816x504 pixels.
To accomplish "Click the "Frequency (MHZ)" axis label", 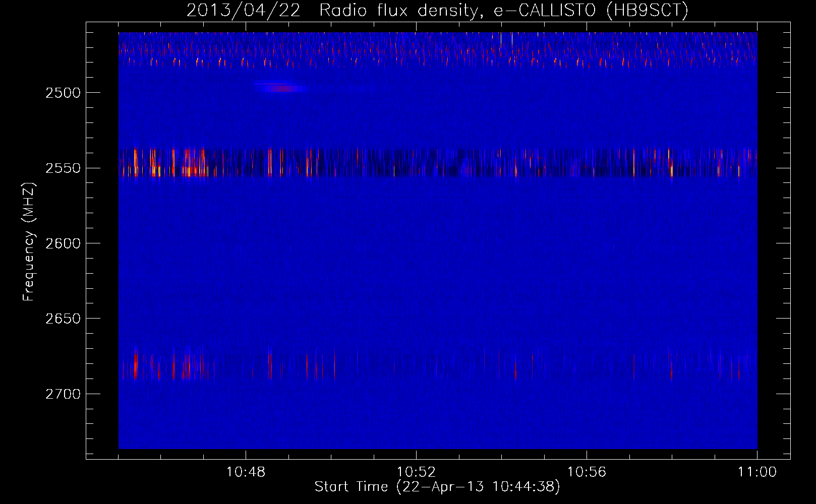I will 29,242.
